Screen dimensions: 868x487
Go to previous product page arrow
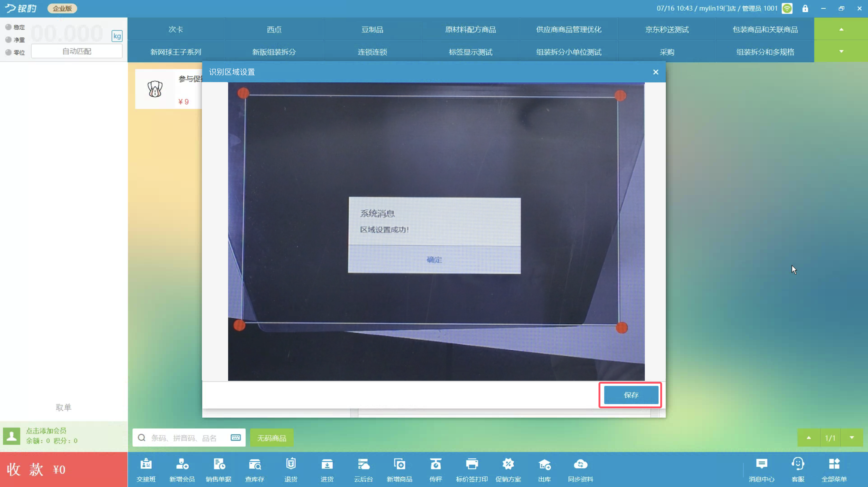tap(808, 438)
